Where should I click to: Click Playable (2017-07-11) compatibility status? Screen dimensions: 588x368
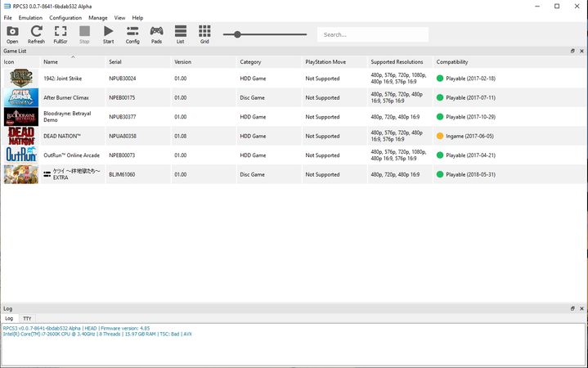(x=466, y=97)
